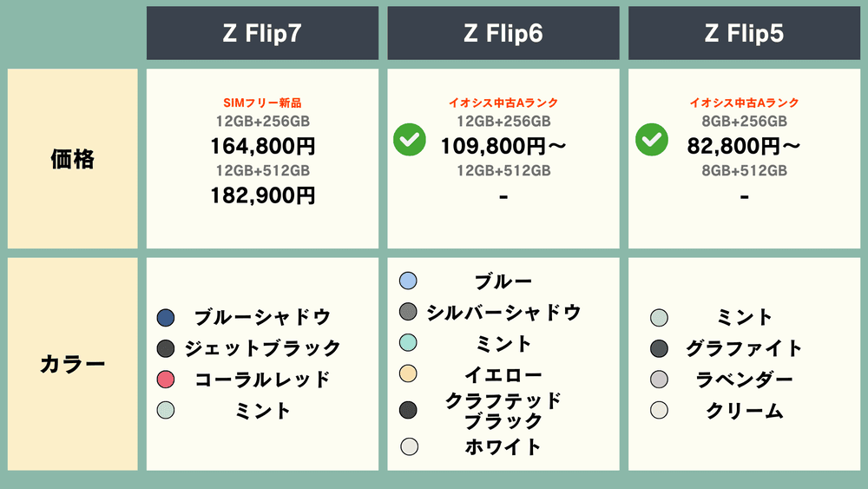The height and width of the screenshot is (489, 868).
Task: Select the ホワイト color swatch
Action: [409, 446]
